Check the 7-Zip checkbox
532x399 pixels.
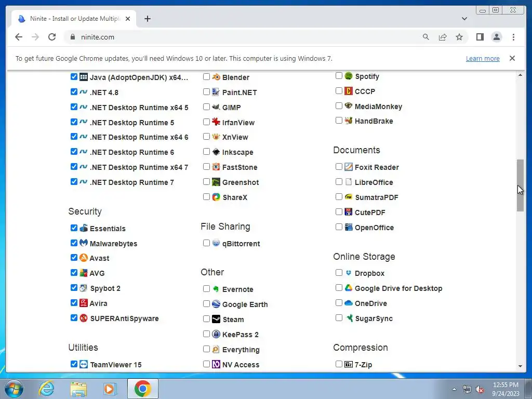coord(339,364)
